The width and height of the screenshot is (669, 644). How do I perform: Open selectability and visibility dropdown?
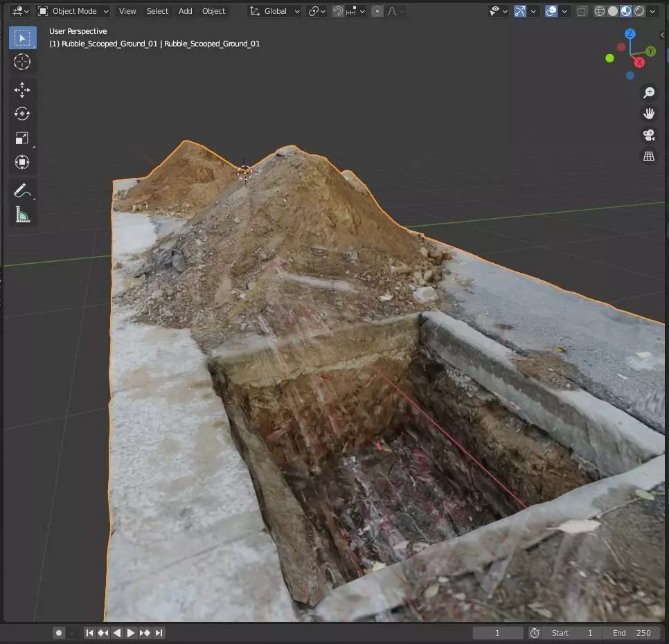[x=498, y=11]
